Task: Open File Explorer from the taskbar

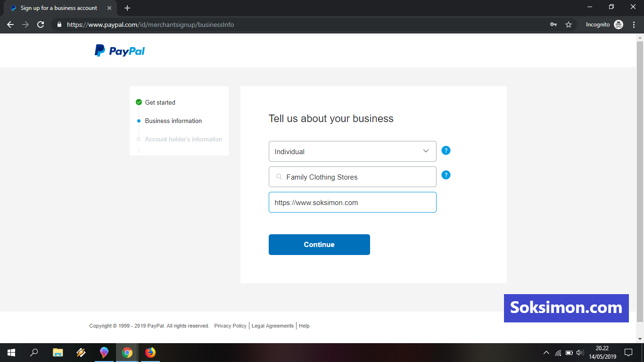Action: [58, 353]
